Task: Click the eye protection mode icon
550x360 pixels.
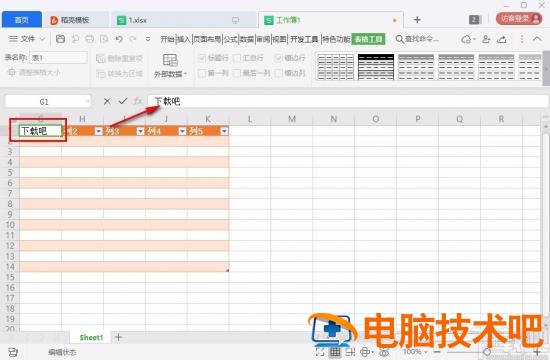Action: coord(384,352)
